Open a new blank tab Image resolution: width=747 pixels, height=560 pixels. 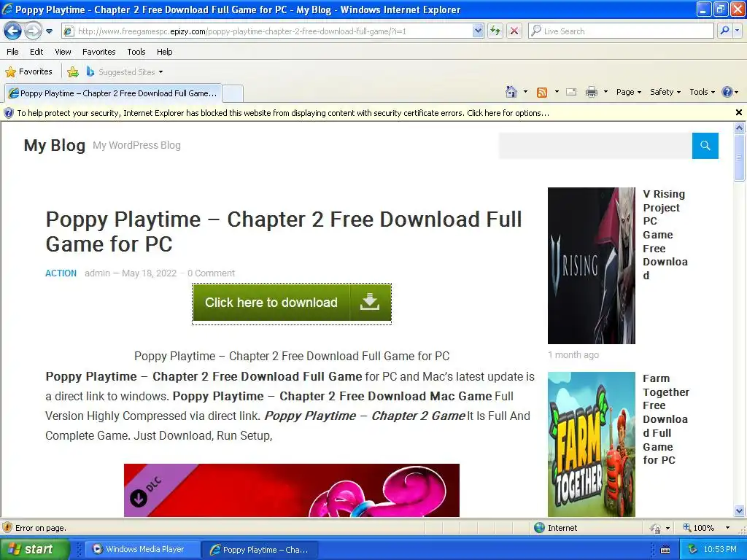point(233,93)
